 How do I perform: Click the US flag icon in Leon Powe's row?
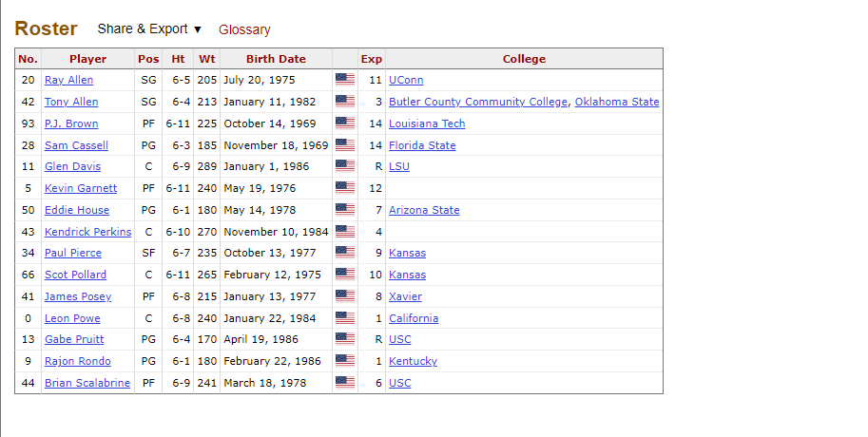point(345,317)
